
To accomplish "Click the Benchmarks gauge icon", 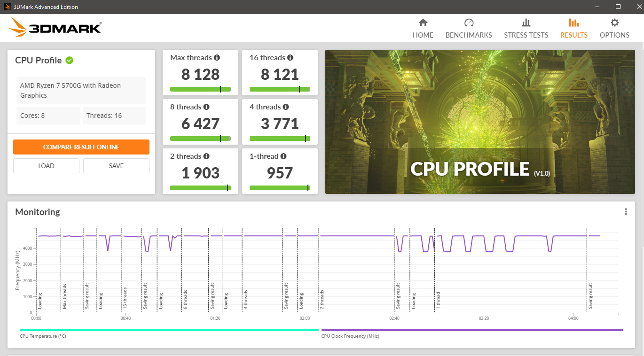I will (469, 23).
